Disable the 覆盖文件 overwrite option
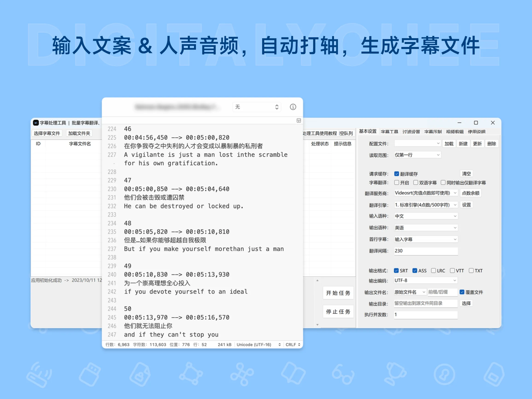This screenshot has width=532, height=399. pyautogui.click(x=462, y=292)
